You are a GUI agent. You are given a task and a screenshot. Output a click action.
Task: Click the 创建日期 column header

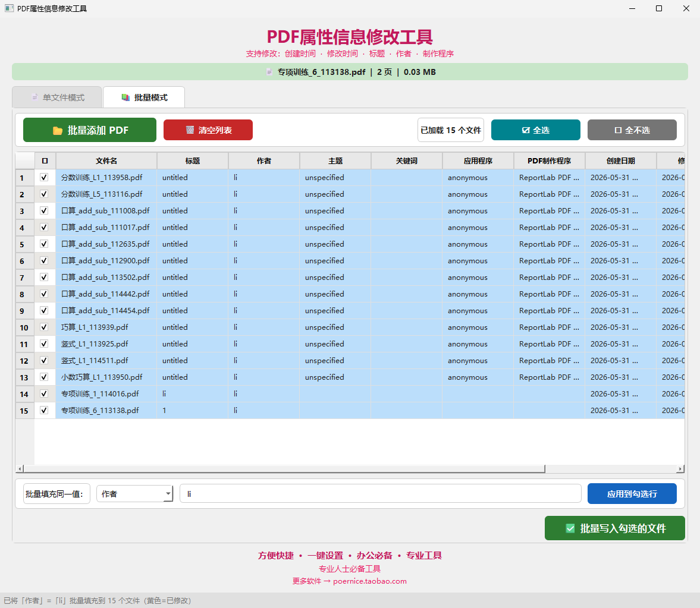[621, 160]
